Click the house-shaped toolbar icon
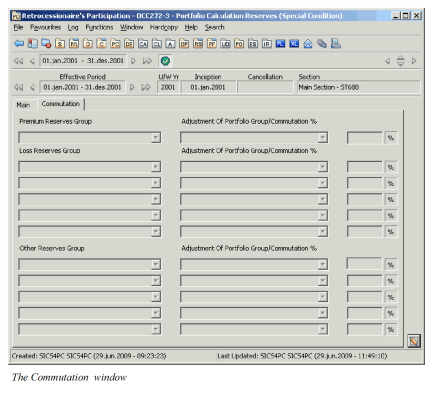The height and width of the screenshot is (394, 433). coord(308,44)
